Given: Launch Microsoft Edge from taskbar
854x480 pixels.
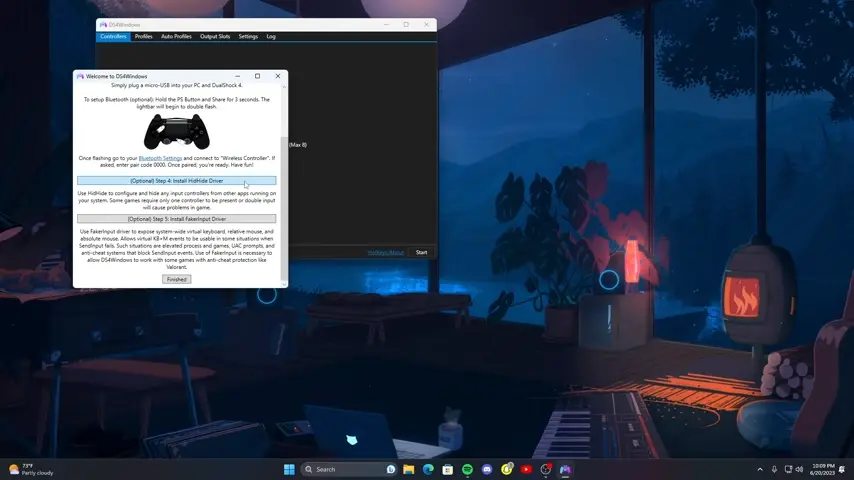Looking at the screenshot, I should pyautogui.click(x=428, y=470).
